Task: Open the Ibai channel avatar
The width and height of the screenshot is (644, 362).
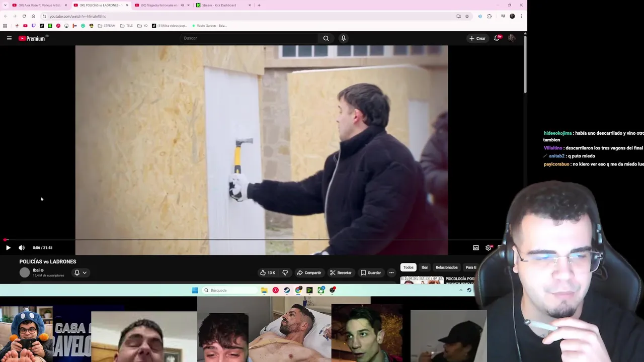Action: 25,273
